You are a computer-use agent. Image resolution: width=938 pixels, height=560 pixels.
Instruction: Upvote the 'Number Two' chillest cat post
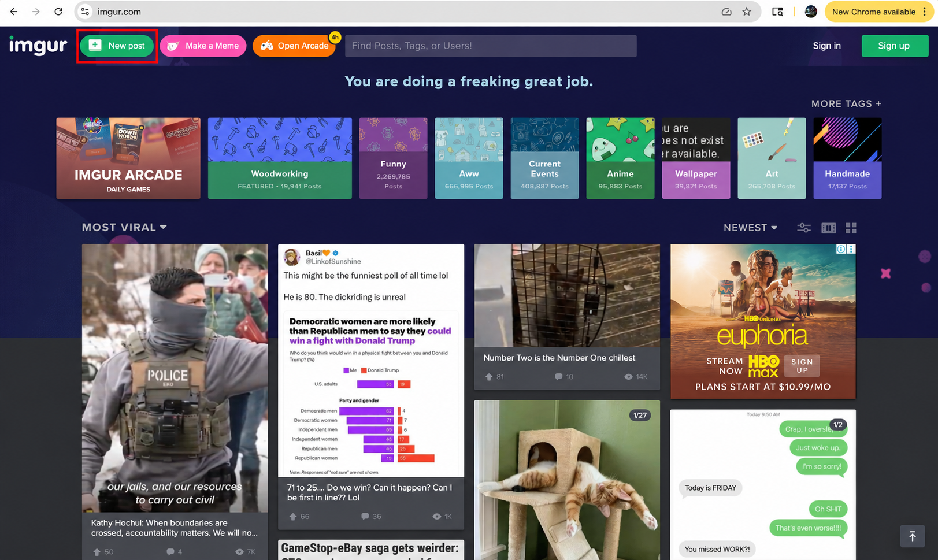(x=489, y=377)
